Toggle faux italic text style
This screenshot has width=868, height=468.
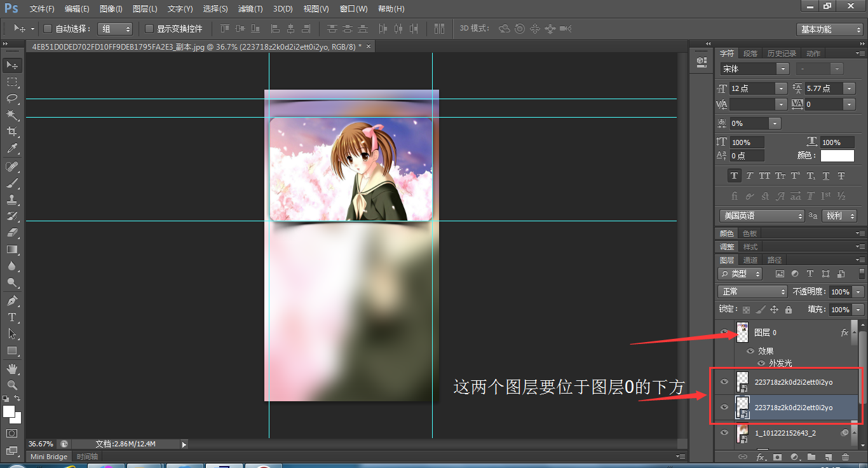(x=749, y=175)
